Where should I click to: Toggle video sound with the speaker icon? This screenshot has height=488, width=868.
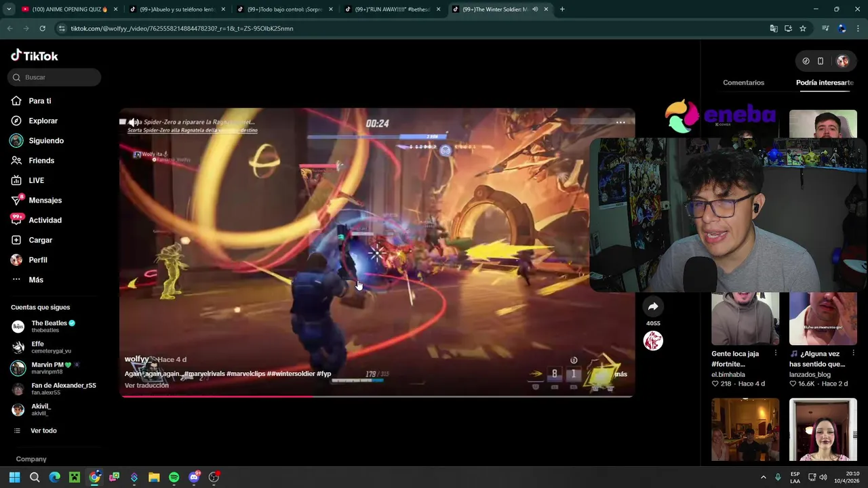pyautogui.click(x=134, y=123)
